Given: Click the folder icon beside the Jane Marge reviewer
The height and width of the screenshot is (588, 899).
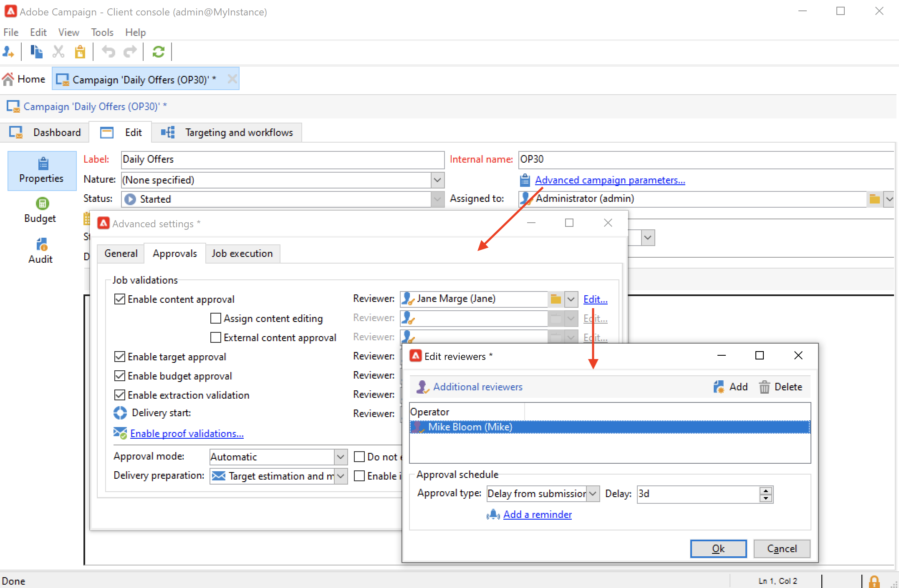Looking at the screenshot, I should coord(556,299).
